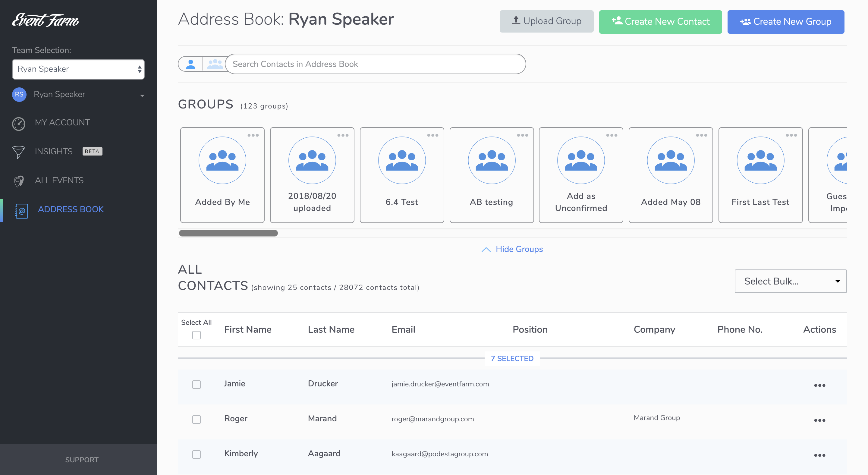This screenshot has height=475, width=868.
Task: Open the Team Selection dropdown
Action: pyautogui.click(x=78, y=69)
